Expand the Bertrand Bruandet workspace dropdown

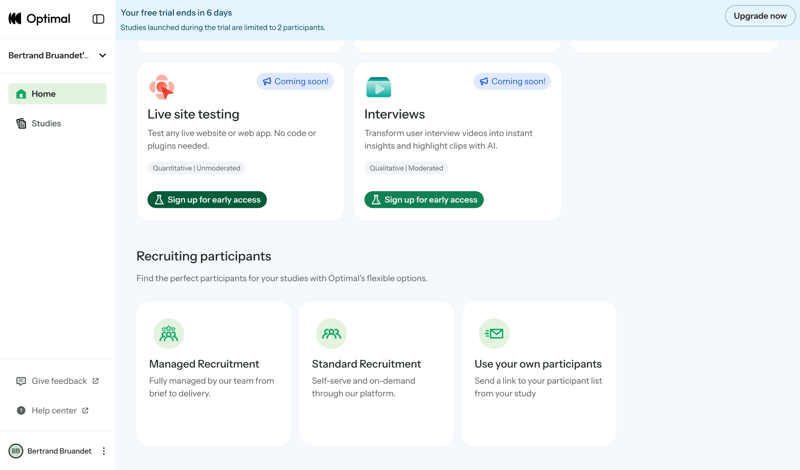102,56
